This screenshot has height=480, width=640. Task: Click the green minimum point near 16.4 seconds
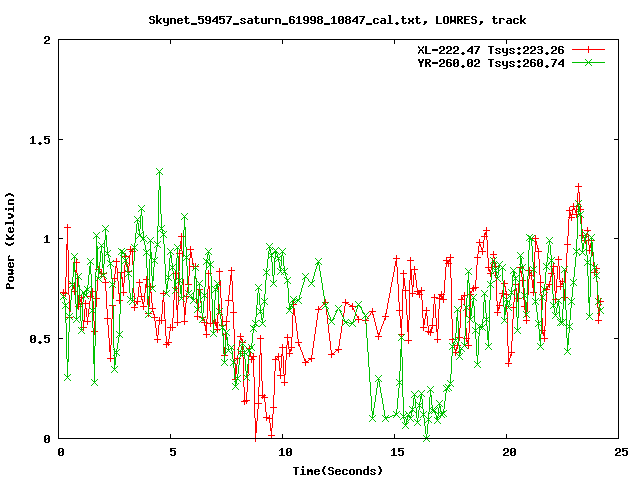[426, 438]
